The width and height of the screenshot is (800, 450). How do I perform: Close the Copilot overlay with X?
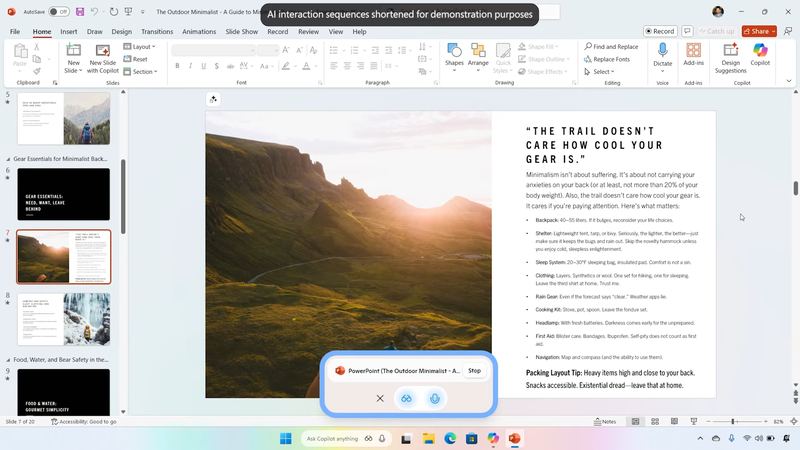click(x=380, y=398)
